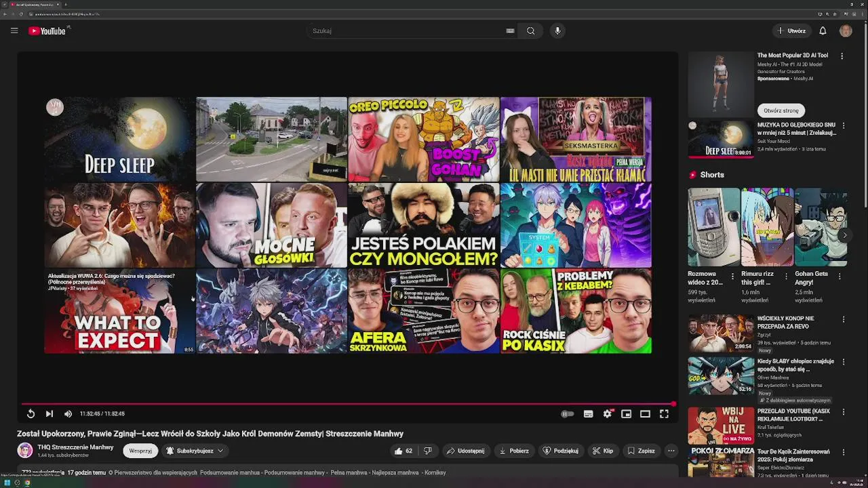The height and width of the screenshot is (488, 868).
Task: Play Rock Ciśnie Po Kasix endscreen video
Action: [576, 311]
